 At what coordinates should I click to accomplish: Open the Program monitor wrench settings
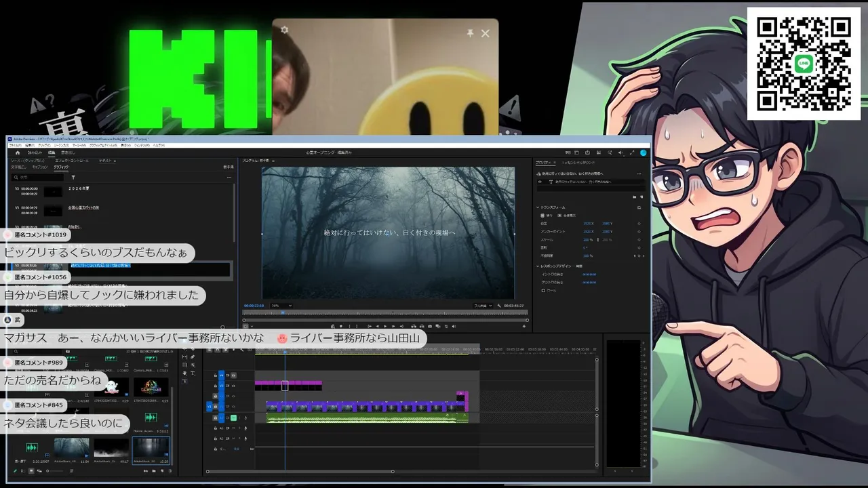coord(499,306)
